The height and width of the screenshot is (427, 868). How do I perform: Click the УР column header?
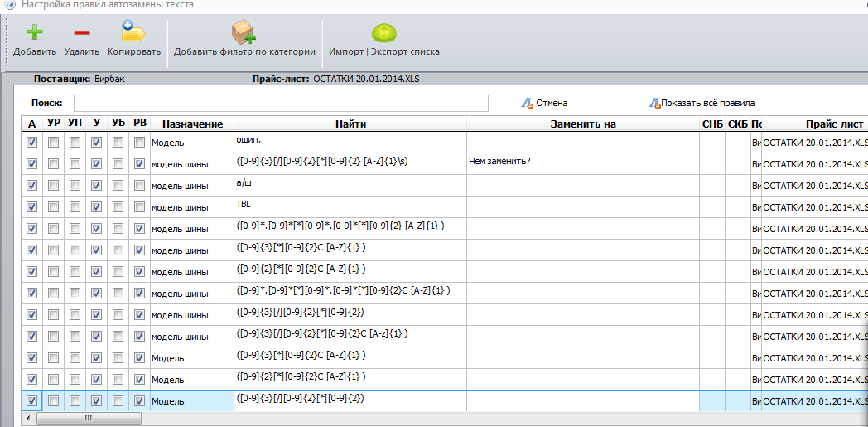tap(53, 124)
